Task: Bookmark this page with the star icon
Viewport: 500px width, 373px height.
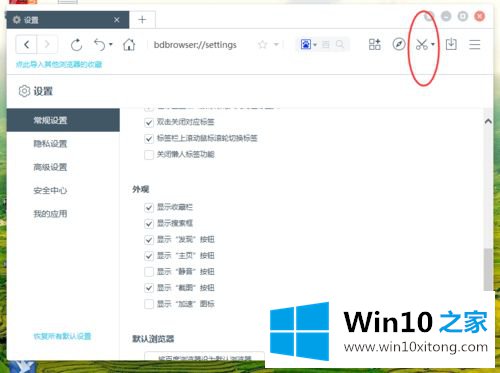Action: point(263,44)
